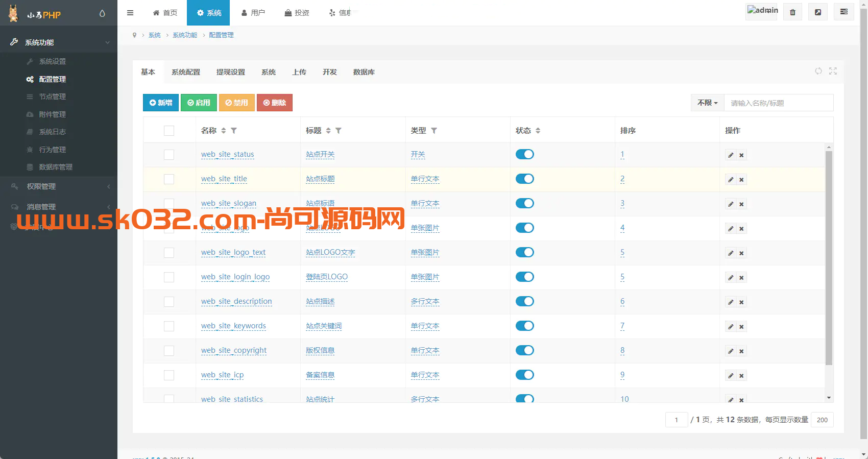
Task: Click the green 启用 button
Action: 199,103
